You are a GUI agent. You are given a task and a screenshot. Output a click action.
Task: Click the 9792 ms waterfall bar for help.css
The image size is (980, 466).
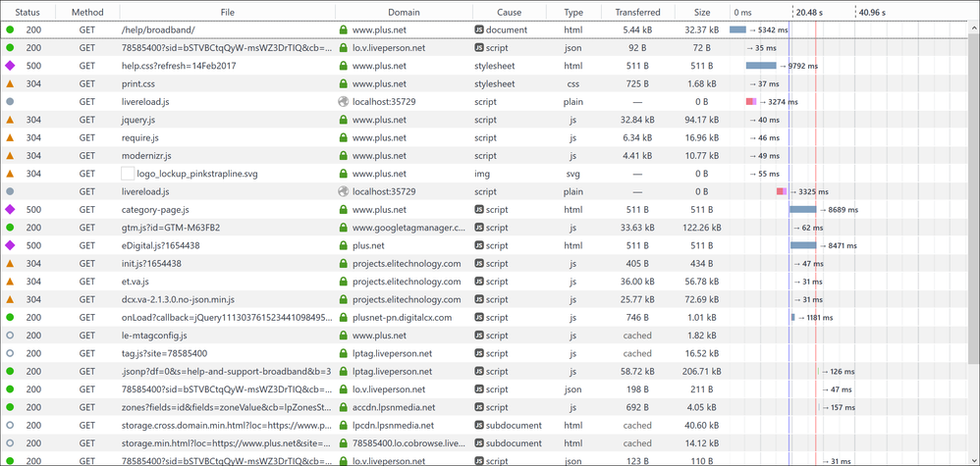[x=760, y=66]
